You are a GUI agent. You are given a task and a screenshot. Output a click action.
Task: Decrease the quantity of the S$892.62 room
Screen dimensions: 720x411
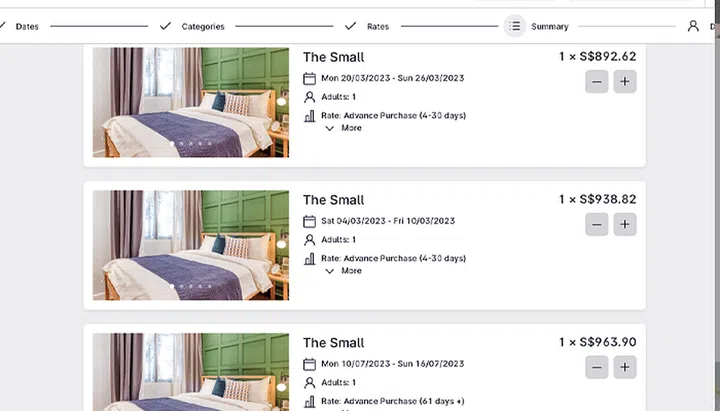point(597,82)
